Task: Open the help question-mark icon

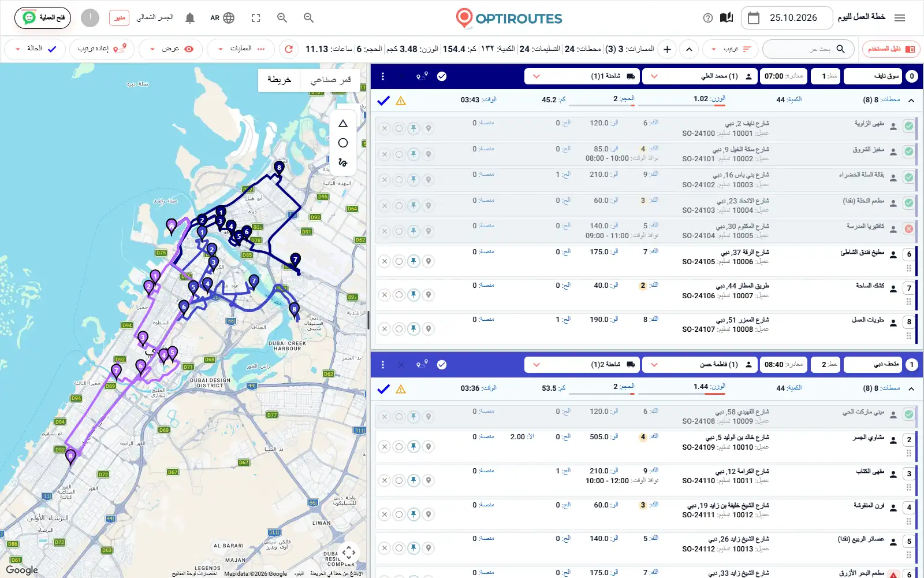Action: coord(708,18)
